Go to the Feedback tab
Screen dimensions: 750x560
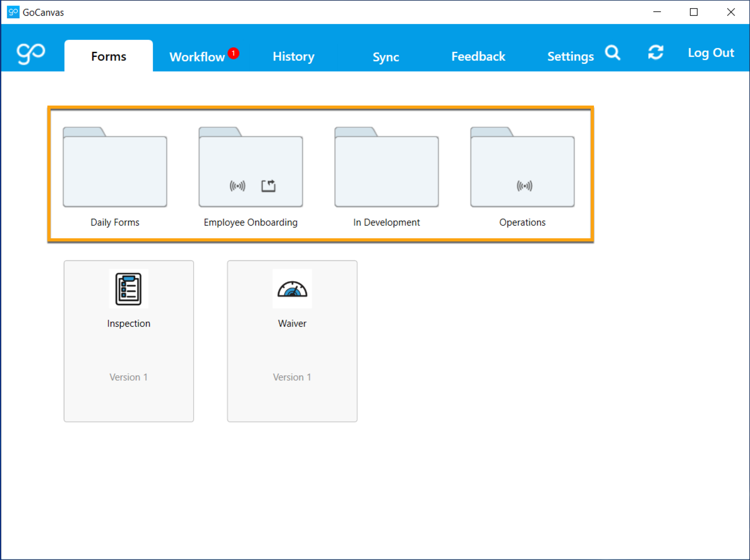click(x=478, y=56)
